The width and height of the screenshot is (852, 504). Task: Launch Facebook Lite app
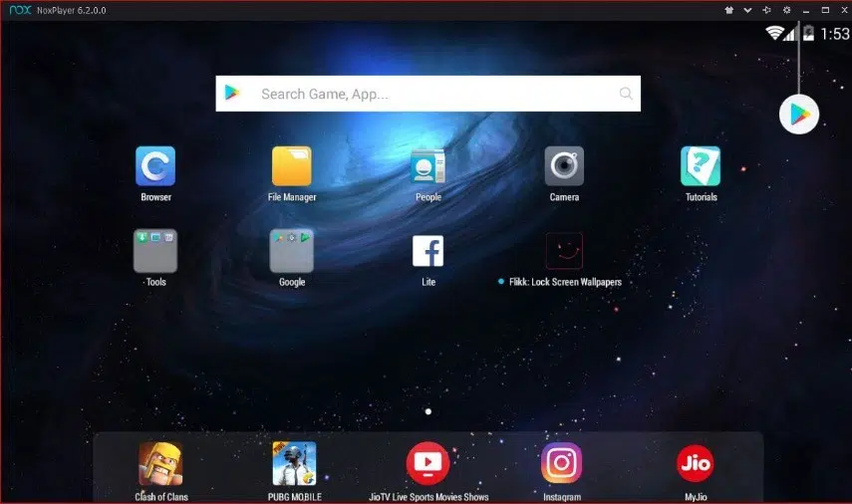[x=428, y=251]
